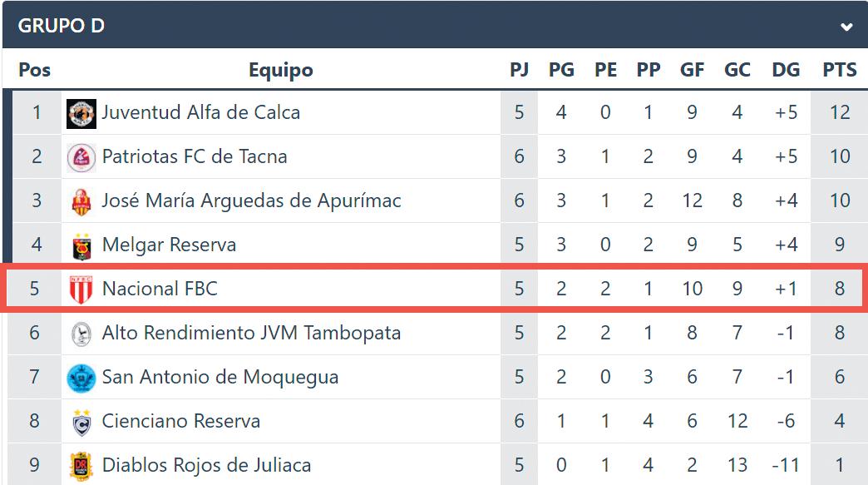
Task: Click the Juventud Alfa de Calca team logo
Action: coord(81,113)
